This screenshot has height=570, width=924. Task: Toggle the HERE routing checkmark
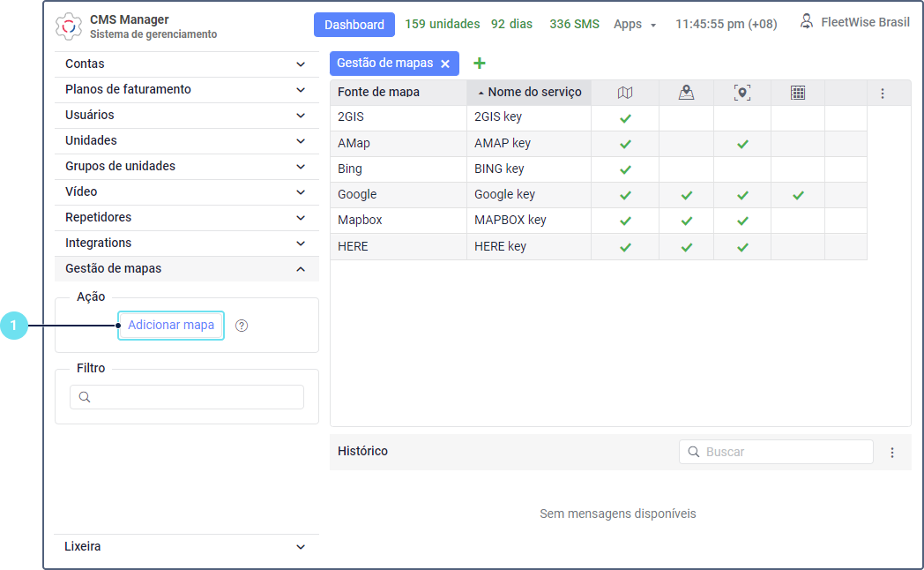click(686, 247)
